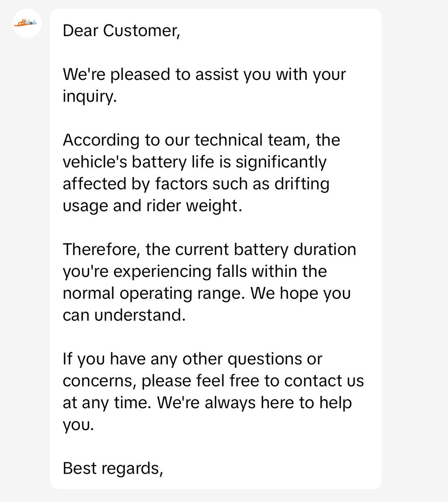
Task: Click the "concerns, please feel free" line
Action: pos(213,381)
